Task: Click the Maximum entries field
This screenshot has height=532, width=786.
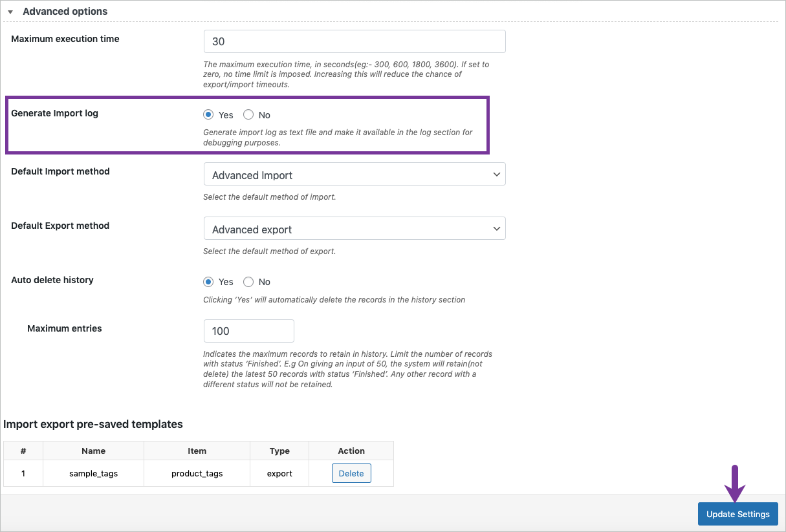Action: [249, 330]
